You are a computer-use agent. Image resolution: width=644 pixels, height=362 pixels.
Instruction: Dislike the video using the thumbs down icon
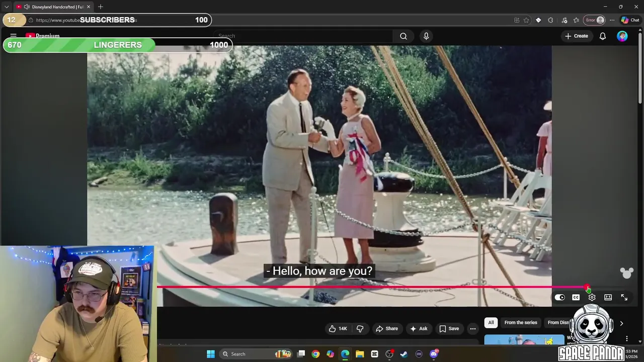(x=360, y=329)
